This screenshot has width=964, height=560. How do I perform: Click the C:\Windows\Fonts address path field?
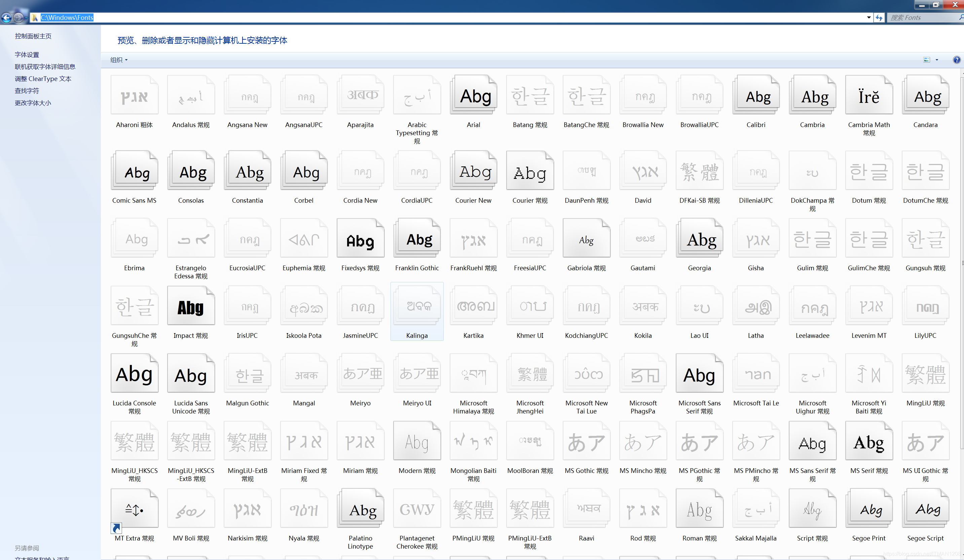pyautogui.click(x=67, y=17)
